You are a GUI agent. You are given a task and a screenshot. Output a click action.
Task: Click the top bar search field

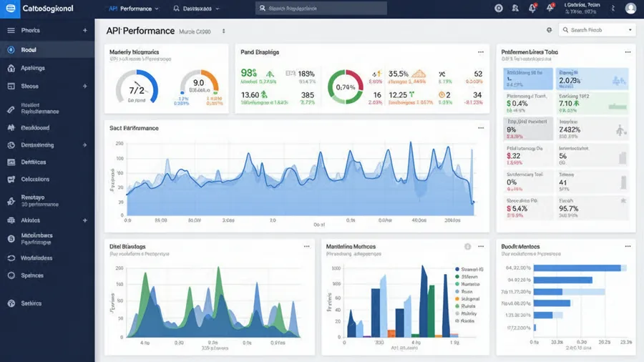click(x=321, y=8)
